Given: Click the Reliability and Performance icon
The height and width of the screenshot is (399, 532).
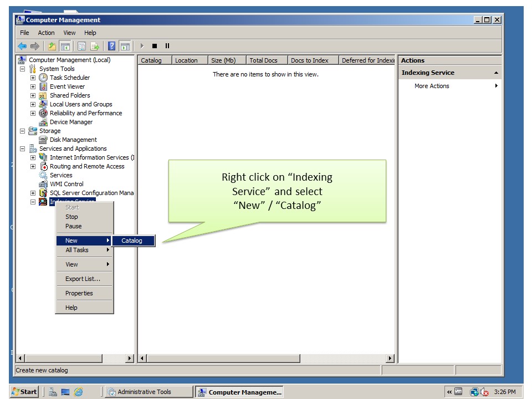Looking at the screenshot, I should 43,113.
